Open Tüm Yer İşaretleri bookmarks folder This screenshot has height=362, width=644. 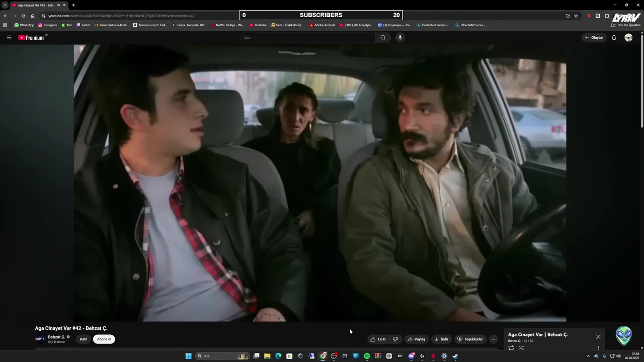626,25
